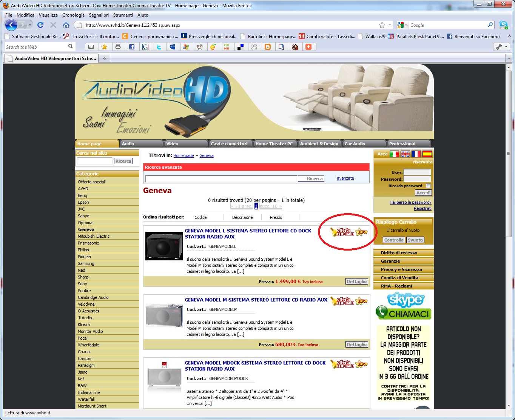Open the Cronologia menu
Screen dimensions: 515x420
(x=73, y=15)
